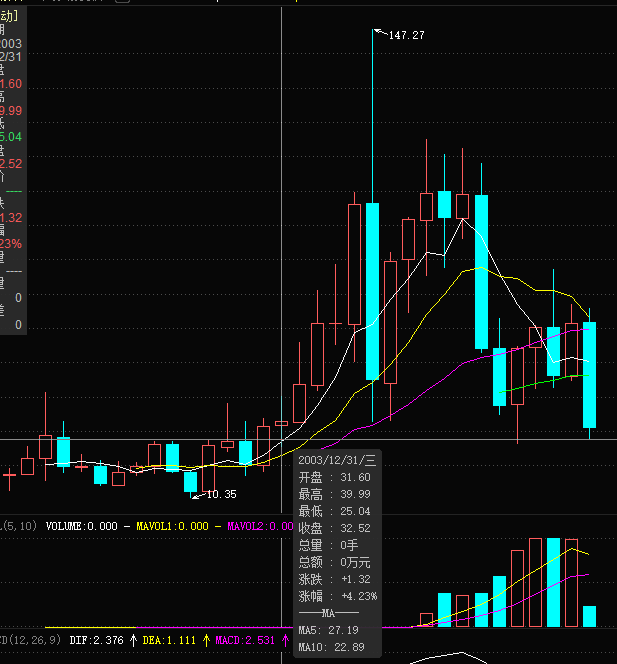Click the 147.27 high price label
Screen dimensions: 617x664
[407, 35]
